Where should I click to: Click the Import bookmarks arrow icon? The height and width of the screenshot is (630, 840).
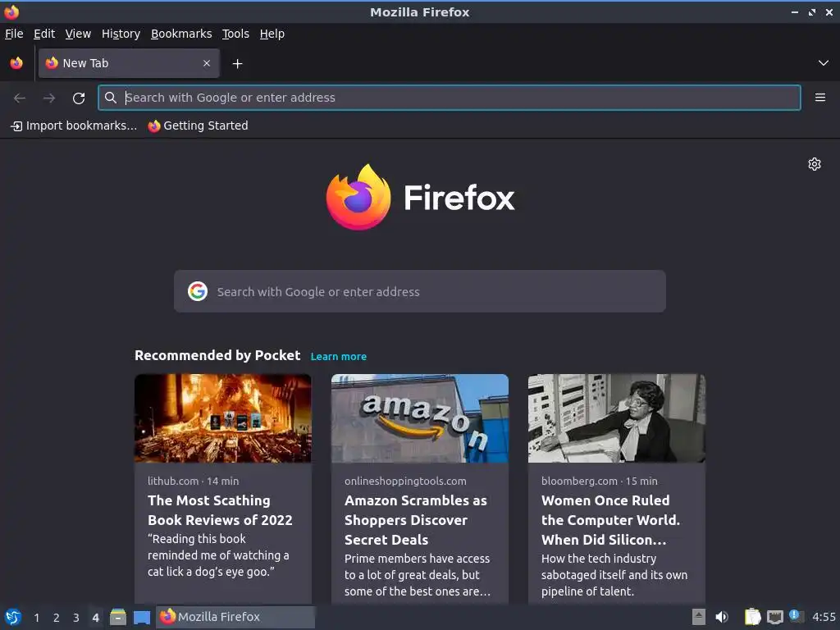(16, 126)
